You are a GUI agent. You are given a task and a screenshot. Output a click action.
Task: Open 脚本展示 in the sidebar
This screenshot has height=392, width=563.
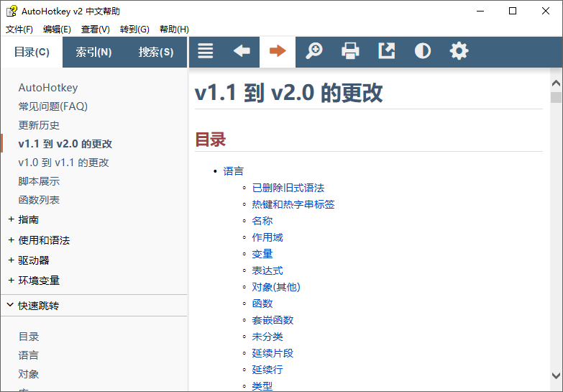39,181
